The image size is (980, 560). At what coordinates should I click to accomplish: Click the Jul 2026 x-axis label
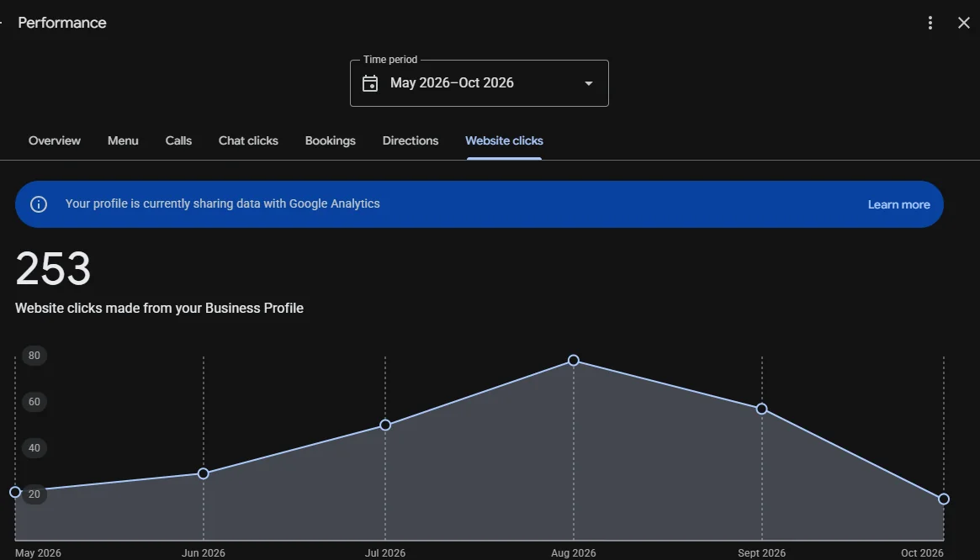pos(385,553)
